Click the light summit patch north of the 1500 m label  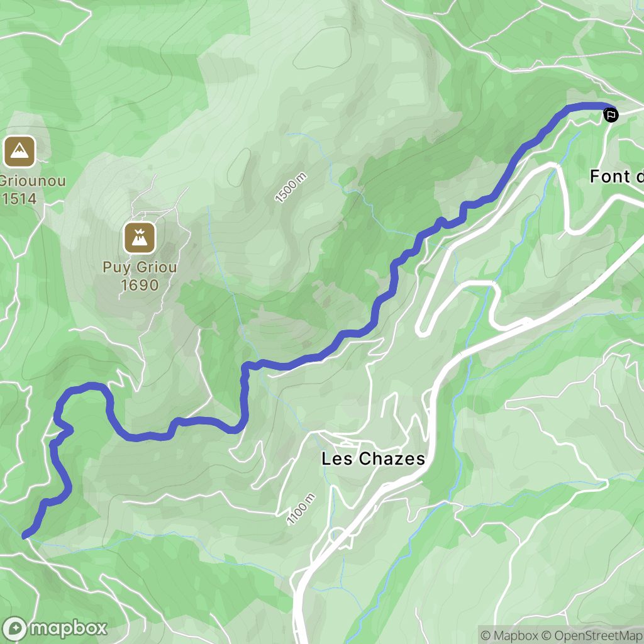(x=322, y=48)
